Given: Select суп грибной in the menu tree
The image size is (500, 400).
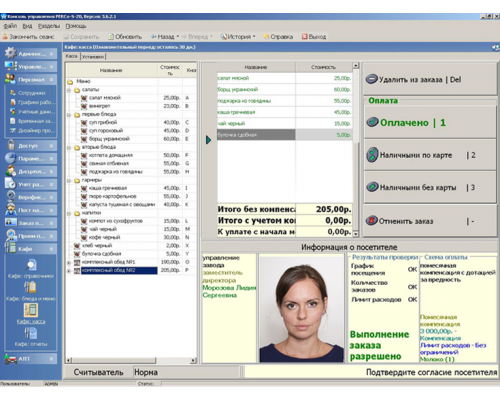Looking at the screenshot, I should point(103,122).
